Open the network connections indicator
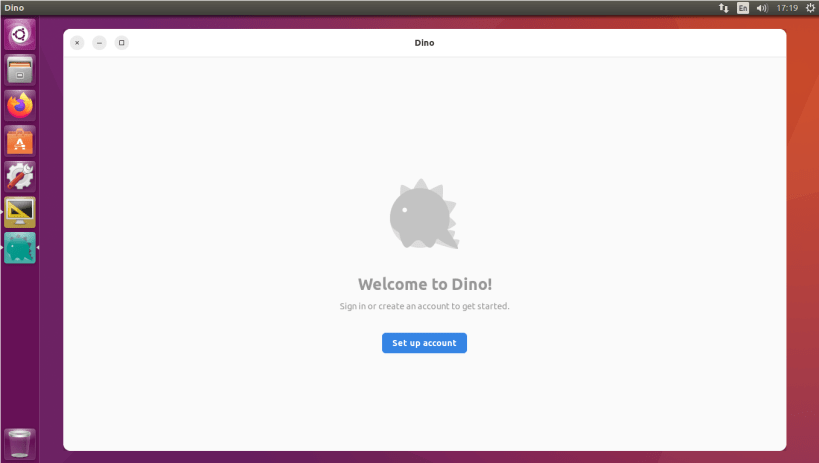819x463 pixels. (723, 8)
